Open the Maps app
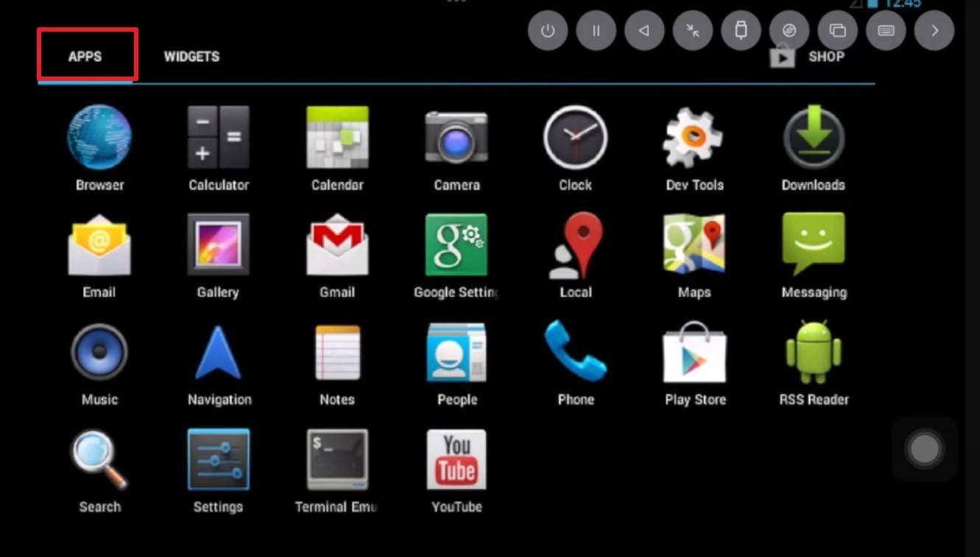980x557 pixels. [694, 245]
